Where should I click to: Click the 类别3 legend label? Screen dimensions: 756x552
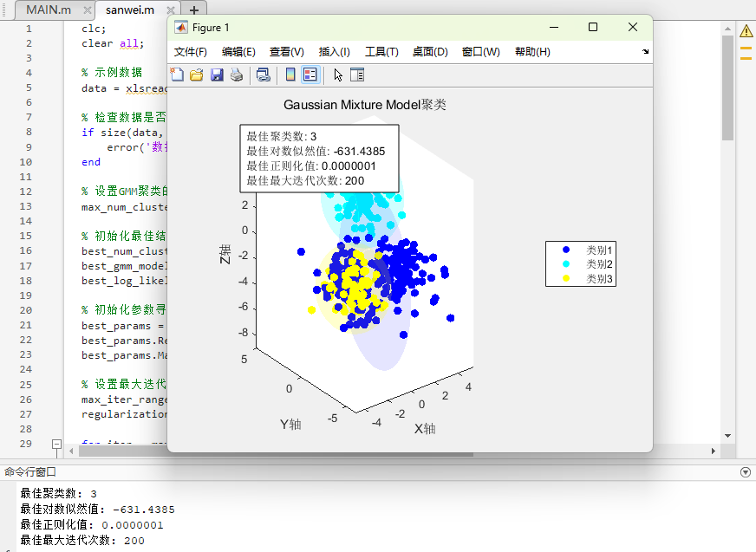(599, 279)
